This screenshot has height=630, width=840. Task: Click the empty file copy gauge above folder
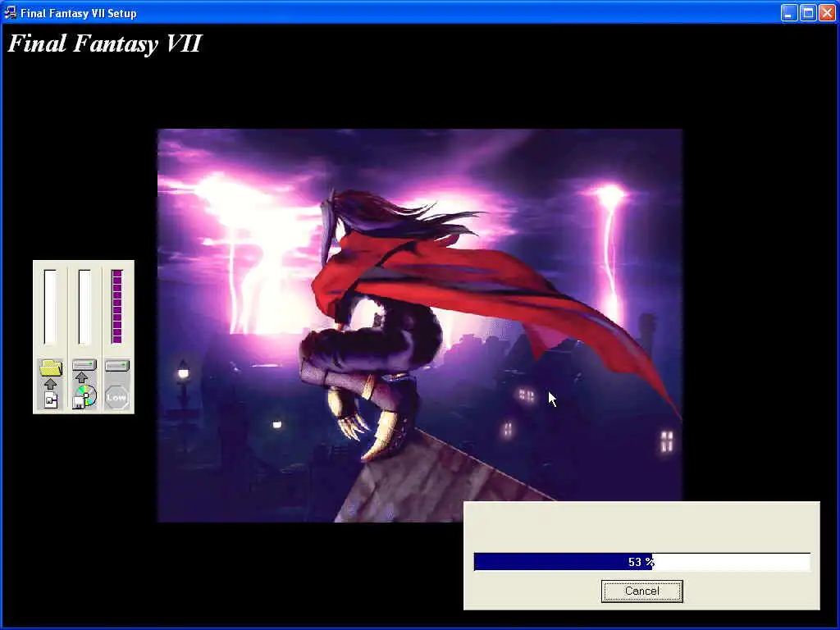[50, 307]
